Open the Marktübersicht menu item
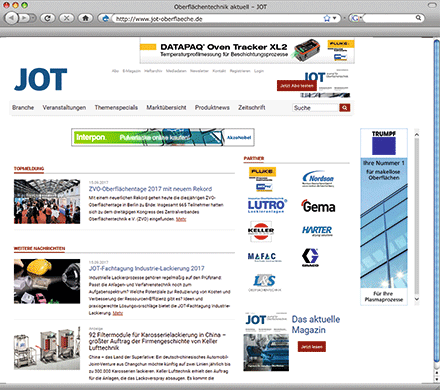 [166, 107]
